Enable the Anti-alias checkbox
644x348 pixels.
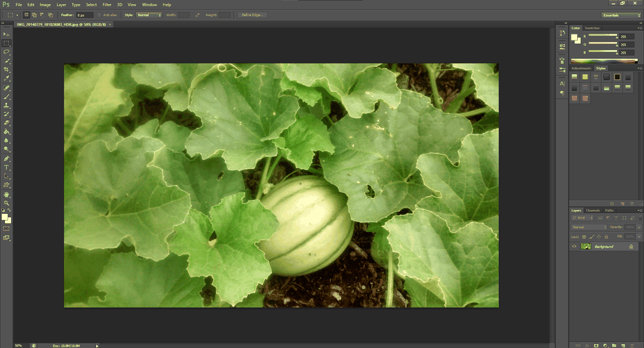coord(99,15)
